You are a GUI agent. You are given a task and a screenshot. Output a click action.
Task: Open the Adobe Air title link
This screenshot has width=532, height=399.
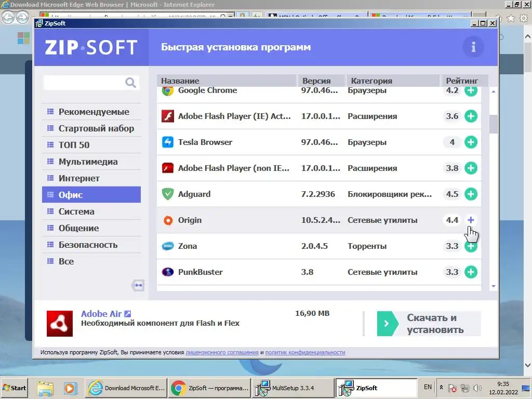(x=101, y=314)
